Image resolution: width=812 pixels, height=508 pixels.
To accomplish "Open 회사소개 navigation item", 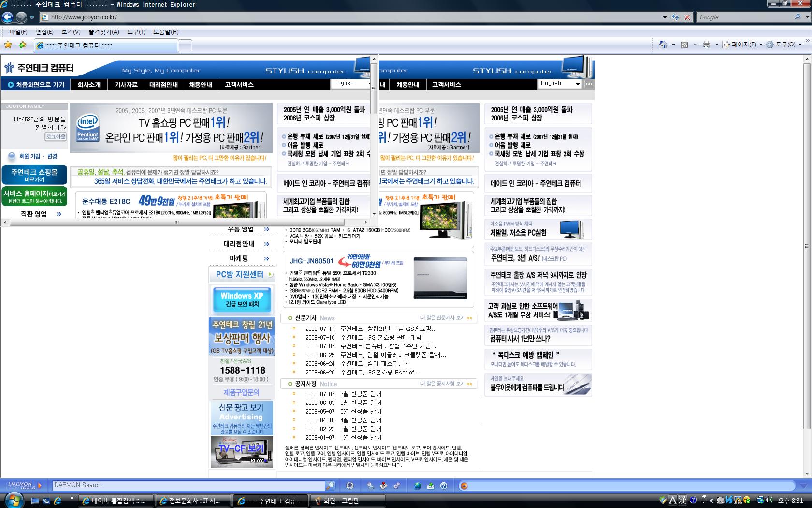I will 89,84.
